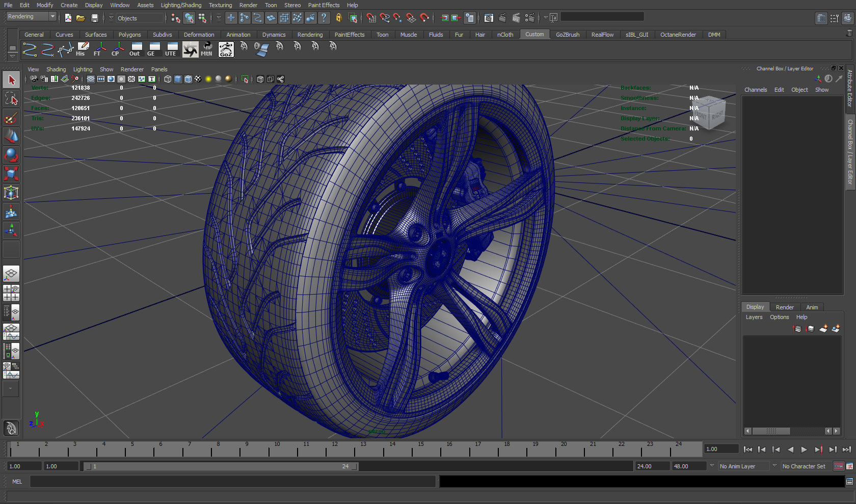
Task: Click the MtN python shelf button
Action: click(x=207, y=49)
